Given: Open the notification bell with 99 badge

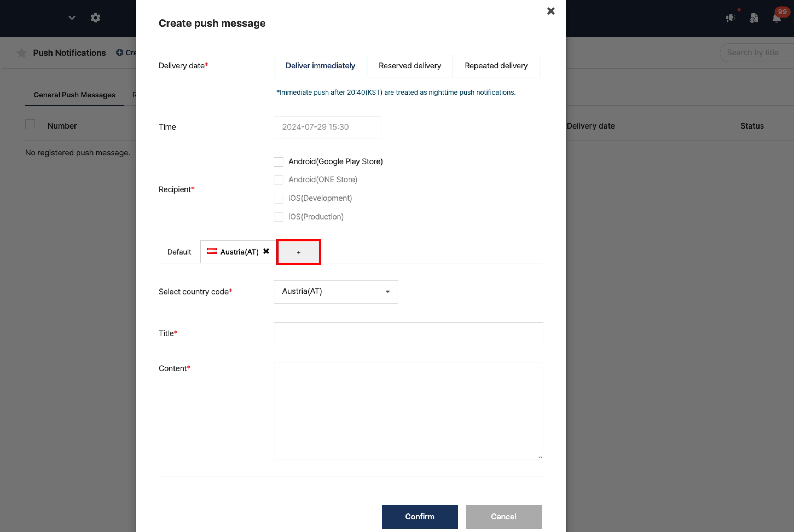Looking at the screenshot, I should tap(777, 18).
